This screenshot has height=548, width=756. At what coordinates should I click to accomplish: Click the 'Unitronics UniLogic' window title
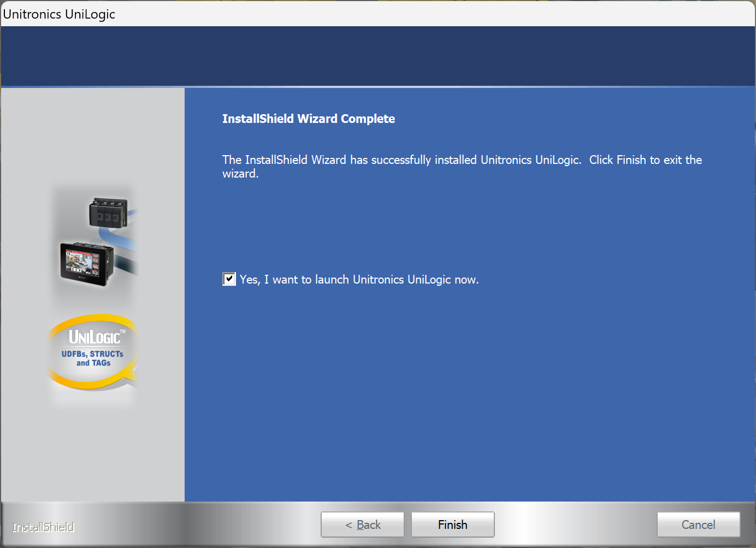[x=59, y=14]
